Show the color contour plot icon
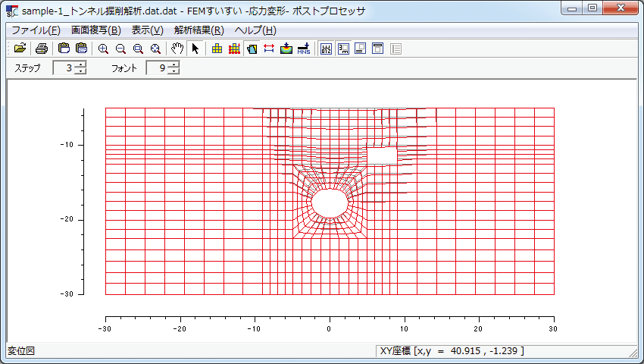 point(286,49)
